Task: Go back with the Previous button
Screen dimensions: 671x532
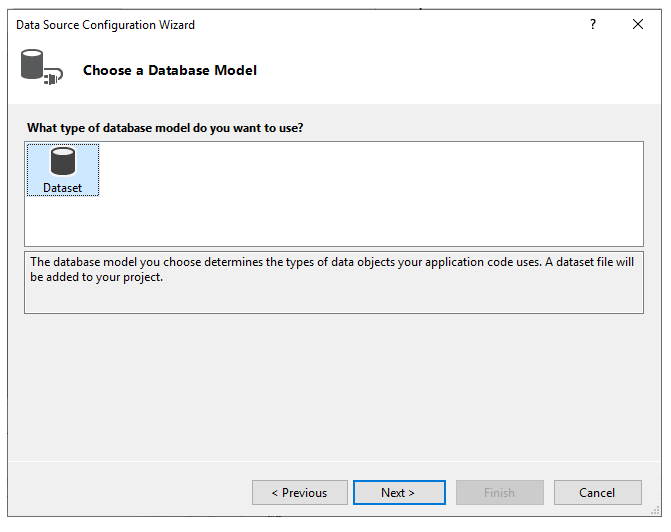Action: coord(300,492)
